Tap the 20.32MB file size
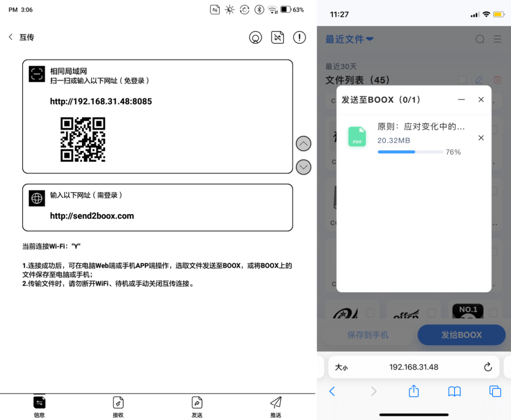This screenshot has height=420, width=511. click(x=394, y=140)
